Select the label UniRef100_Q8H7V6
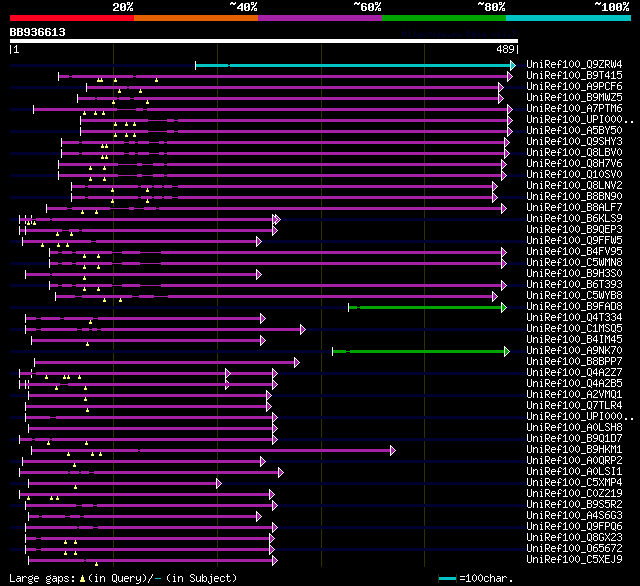 (574, 163)
